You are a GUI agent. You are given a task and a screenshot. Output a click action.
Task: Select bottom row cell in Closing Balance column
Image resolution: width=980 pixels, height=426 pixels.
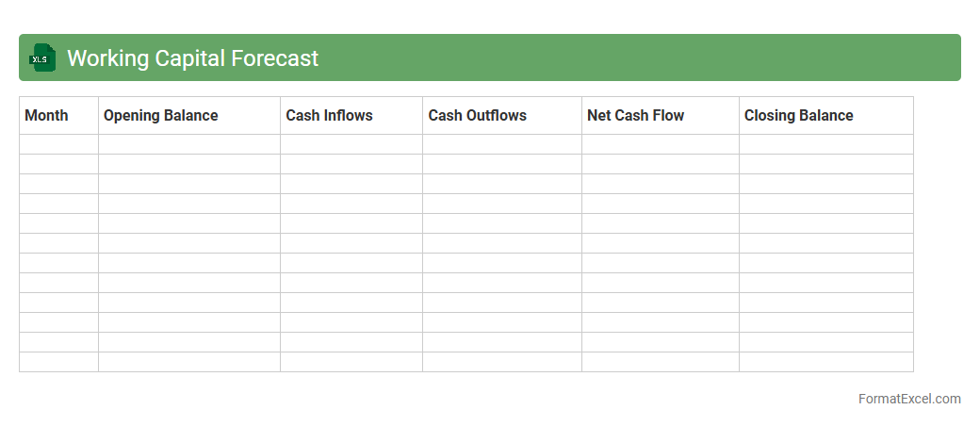pos(825,362)
